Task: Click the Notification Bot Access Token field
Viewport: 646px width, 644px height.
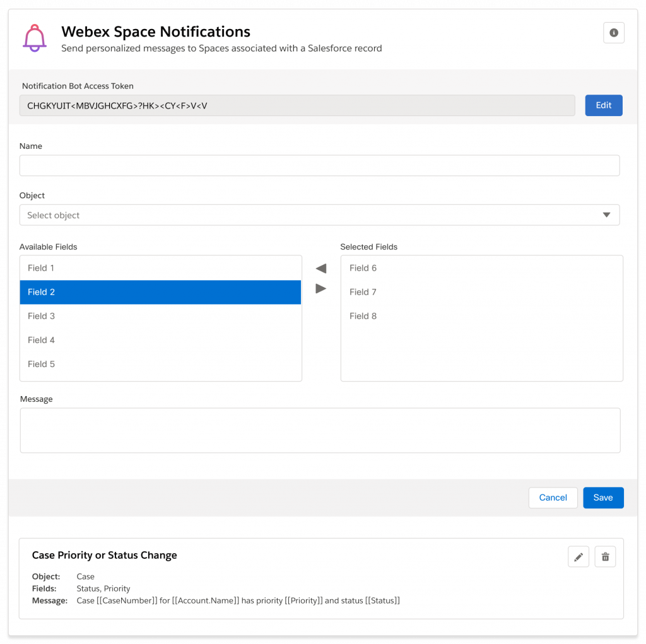Action: click(297, 105)
